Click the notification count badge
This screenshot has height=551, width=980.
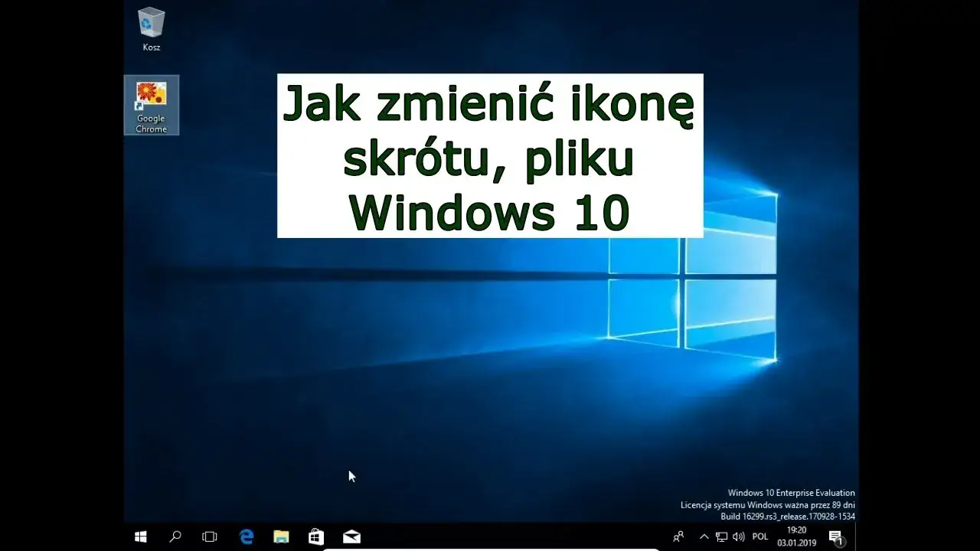coord(841,541)
